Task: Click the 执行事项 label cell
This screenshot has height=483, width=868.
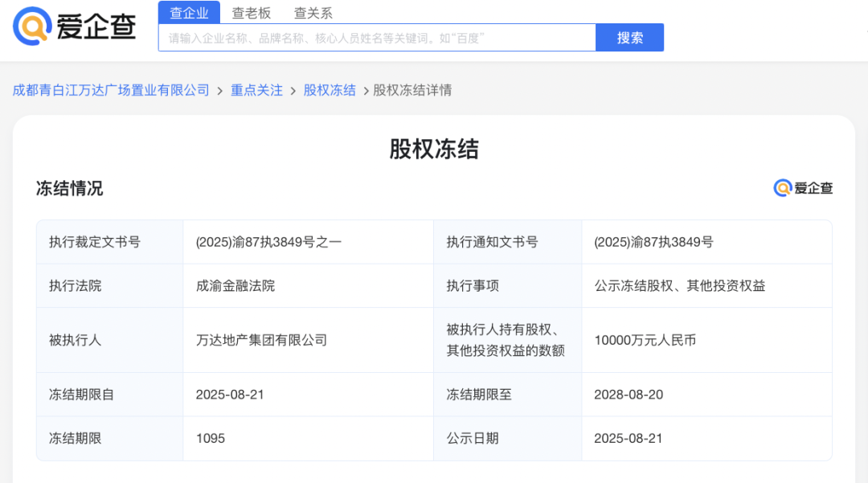Action: [508, 285]
